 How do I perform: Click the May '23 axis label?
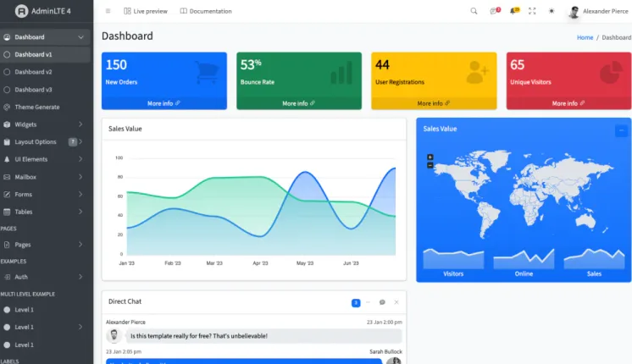tap(305, 263)
